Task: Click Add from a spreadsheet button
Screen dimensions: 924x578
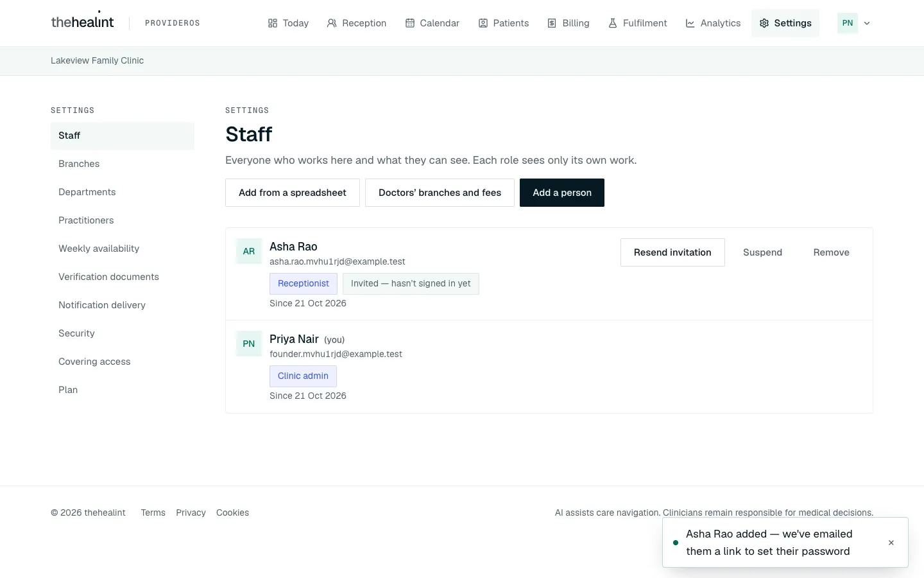Action: 293,193
